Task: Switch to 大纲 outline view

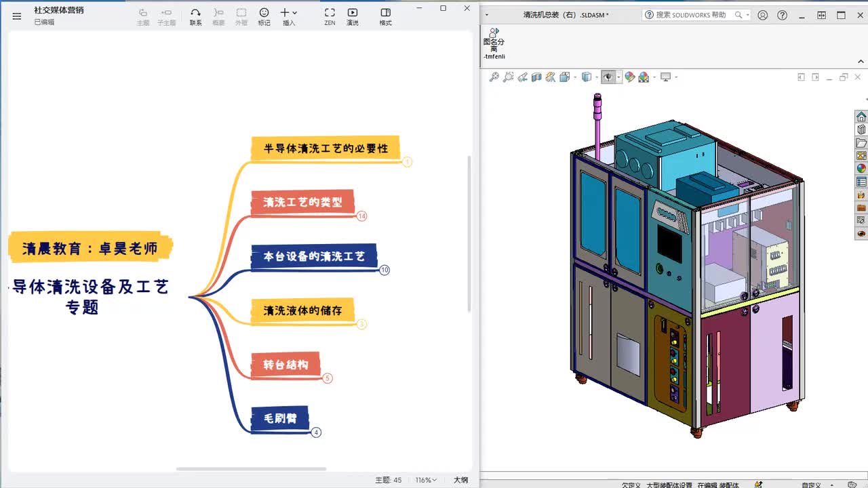Action: [x=460, y=480]
